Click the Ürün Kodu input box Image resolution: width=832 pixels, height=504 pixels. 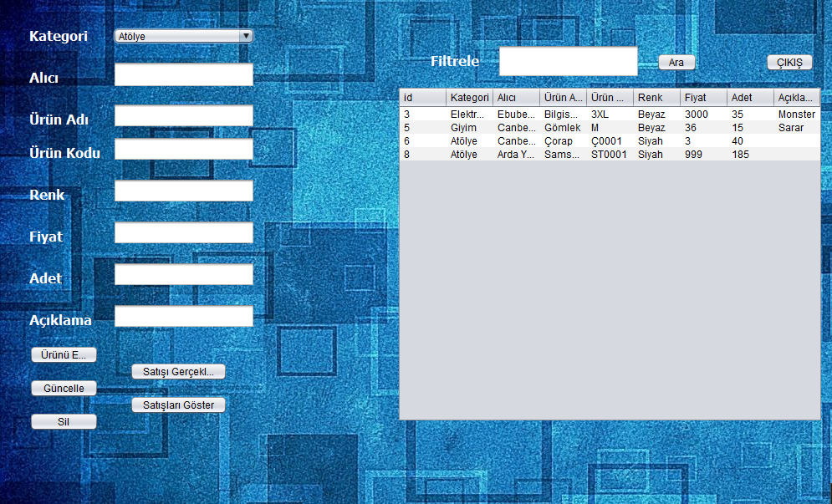pos(183,150)
